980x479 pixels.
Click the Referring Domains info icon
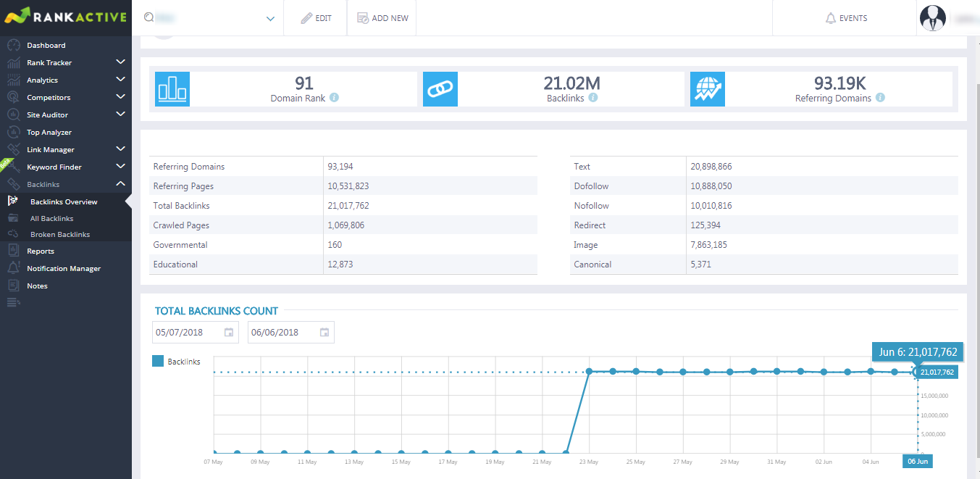tap(880, 98)
